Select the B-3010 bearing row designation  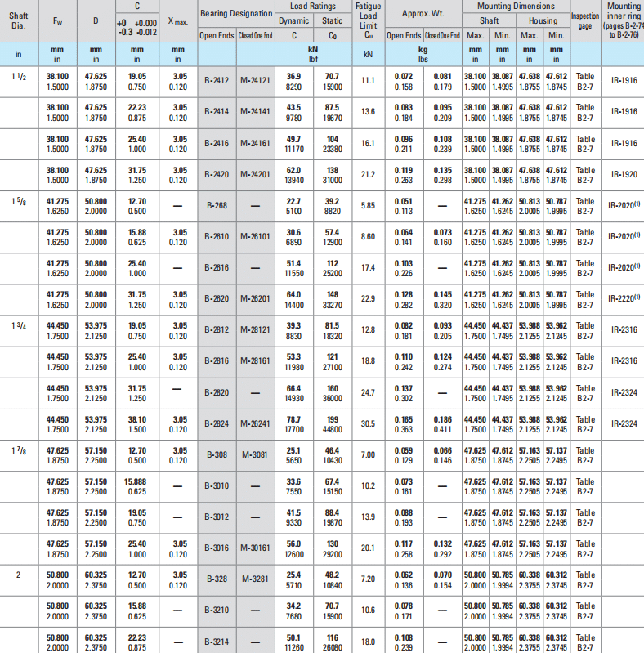point(217,485)
